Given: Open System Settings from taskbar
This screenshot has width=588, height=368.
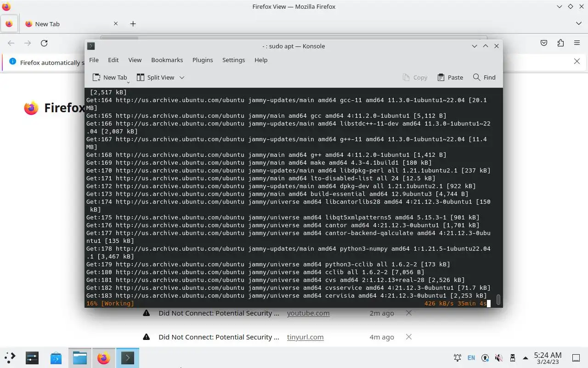Looking at the screenshot, I should point(32,357).
